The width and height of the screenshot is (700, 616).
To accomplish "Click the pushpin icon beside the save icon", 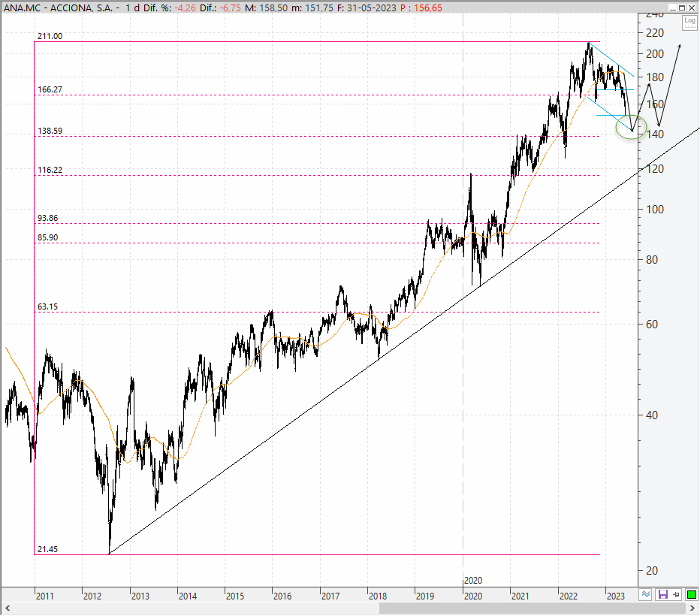I will click(676, 594).
